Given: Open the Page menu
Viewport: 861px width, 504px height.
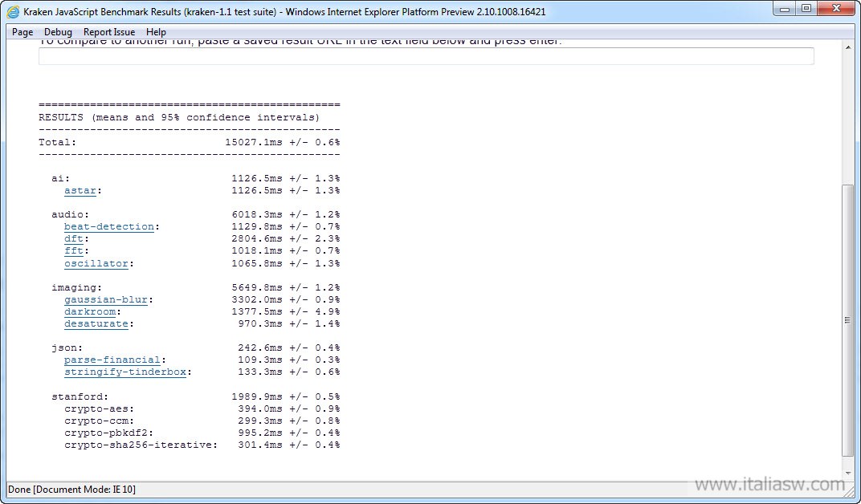Looking at the screenshot, I should tap(22, 32).
